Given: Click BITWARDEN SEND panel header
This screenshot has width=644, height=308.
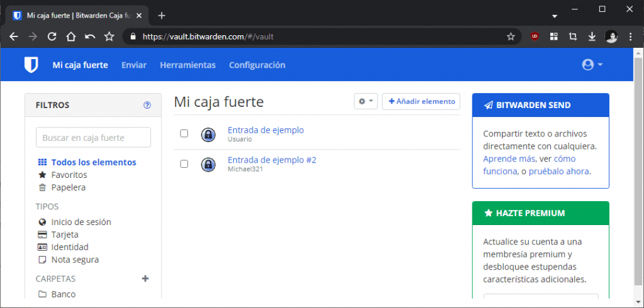Looking at the screenshot, I should pos(540,105).
